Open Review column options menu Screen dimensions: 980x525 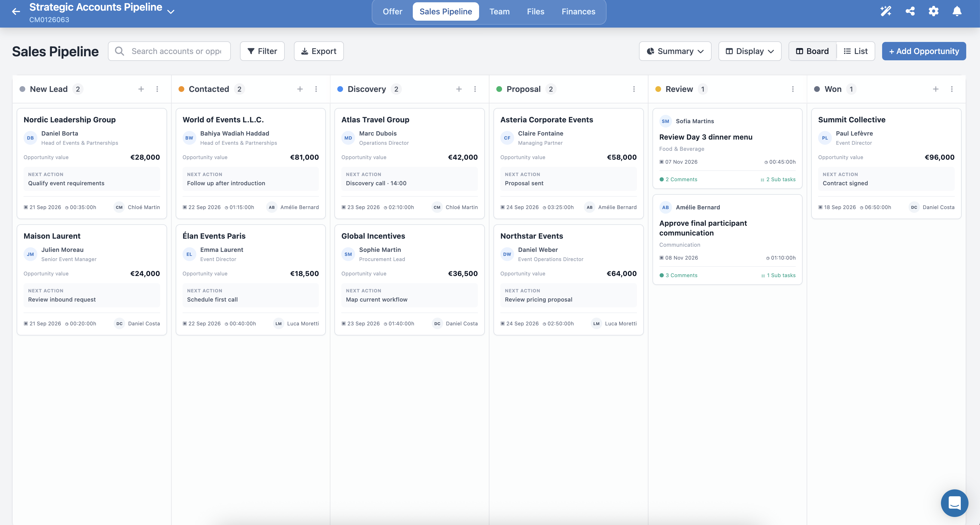[793, 89]
